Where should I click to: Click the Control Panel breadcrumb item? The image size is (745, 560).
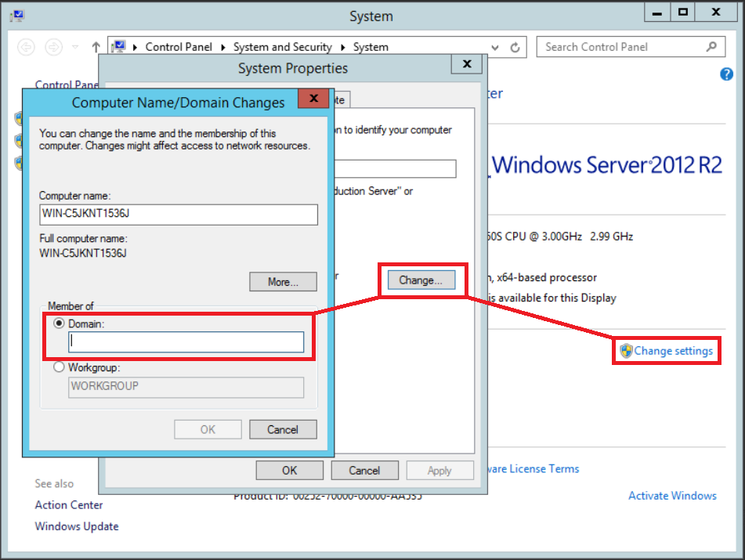pyautogui.click(x=179, y=47)
